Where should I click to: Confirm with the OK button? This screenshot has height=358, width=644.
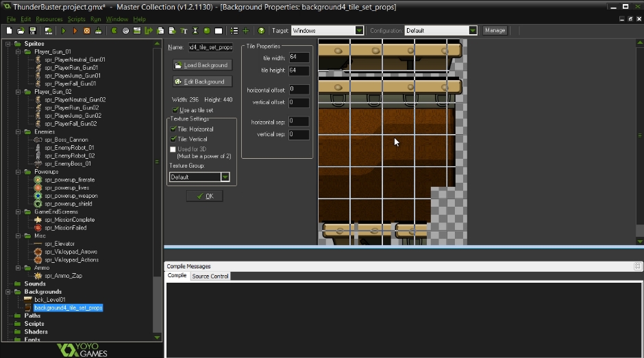click(205, 196)
